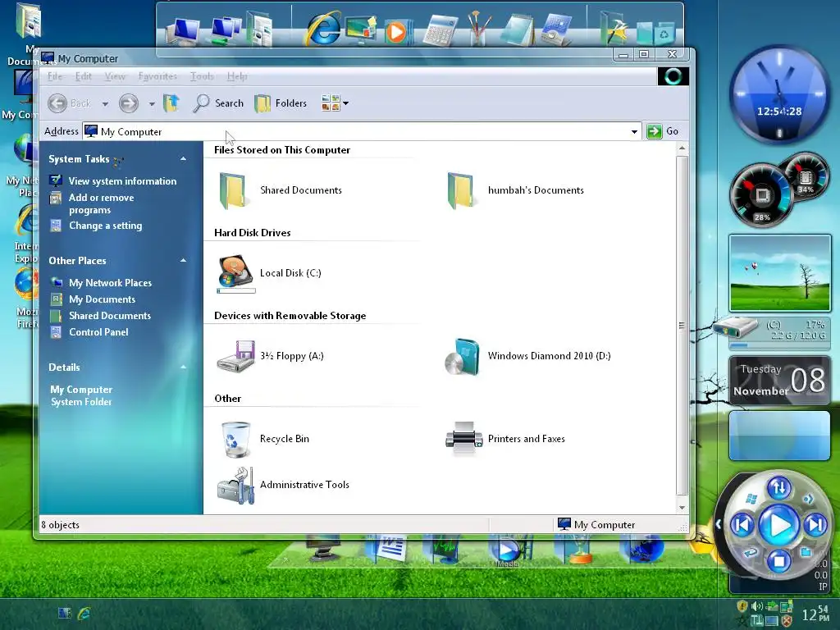
Task: Open the Edit menu
Action: click(83, 76)
